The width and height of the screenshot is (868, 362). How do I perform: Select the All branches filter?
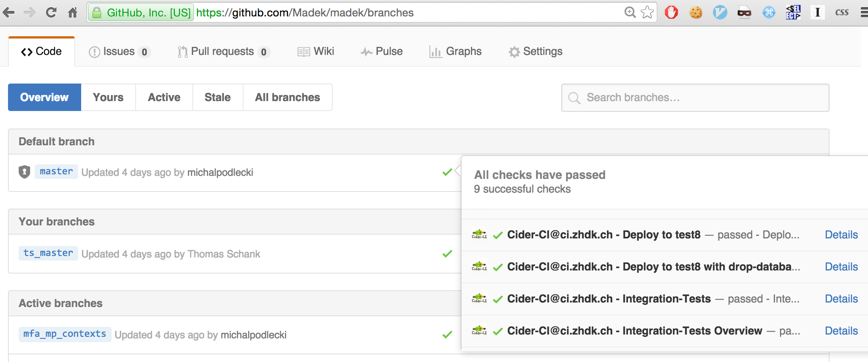tap(288, 97)
